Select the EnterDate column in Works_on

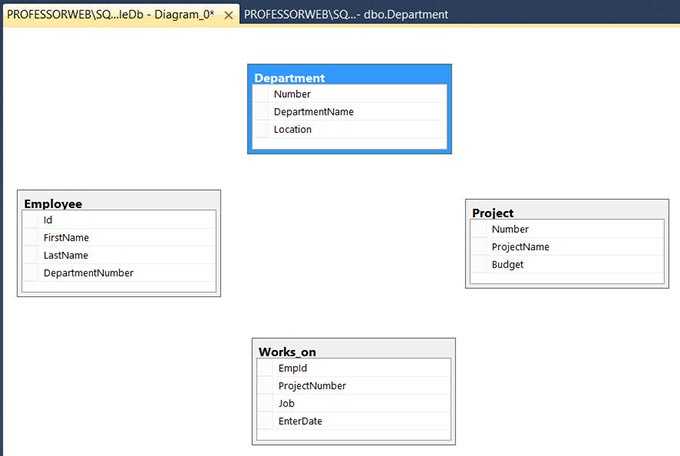tap(300, 421)
